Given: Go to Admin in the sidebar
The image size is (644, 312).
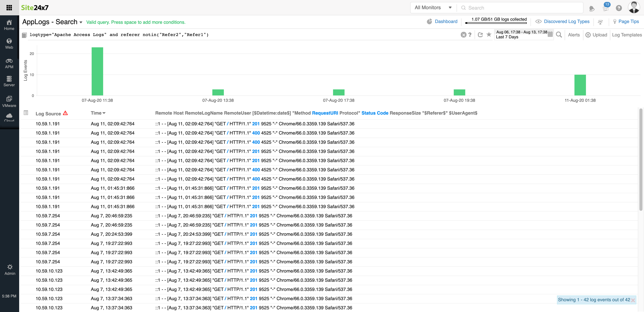Looking at the screenshot, I should pos(10,270).
